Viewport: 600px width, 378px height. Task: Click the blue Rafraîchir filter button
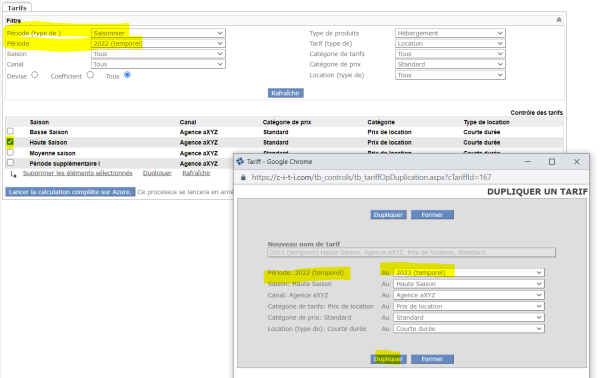[285, 93]
